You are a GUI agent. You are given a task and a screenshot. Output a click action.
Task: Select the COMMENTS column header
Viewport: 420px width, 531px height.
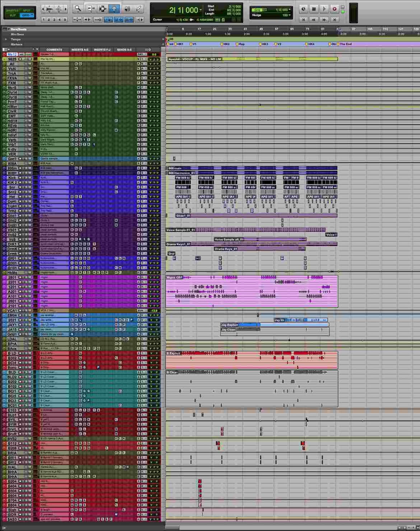(x=54, y=50)
